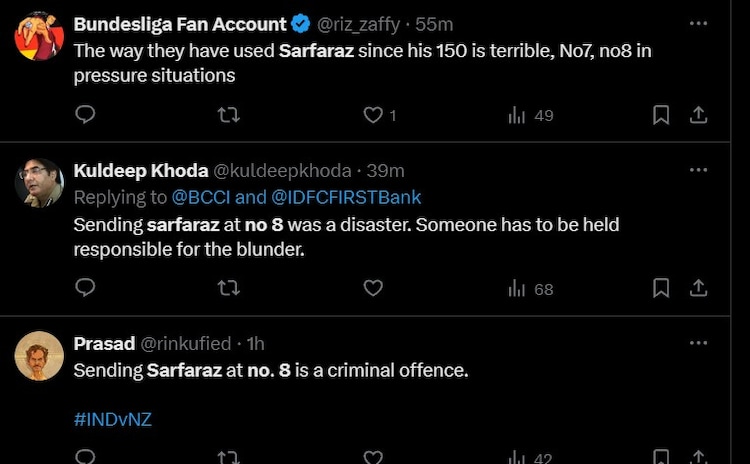
Task: Bookmark Kuldeep Khoda's tweet
Action: (x=661, y=288)
